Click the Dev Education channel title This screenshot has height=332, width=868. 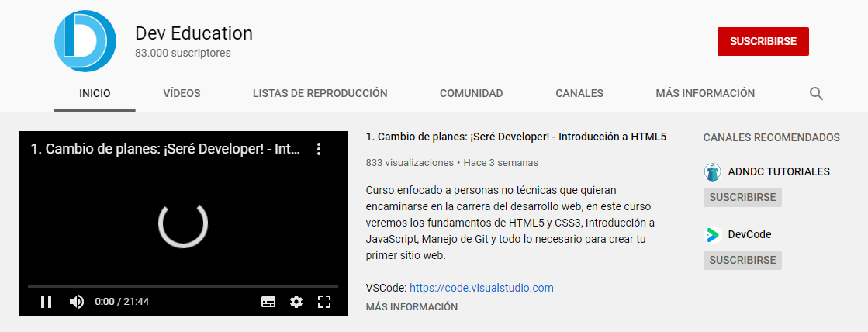pyautogui.click(x=194, y=33)
